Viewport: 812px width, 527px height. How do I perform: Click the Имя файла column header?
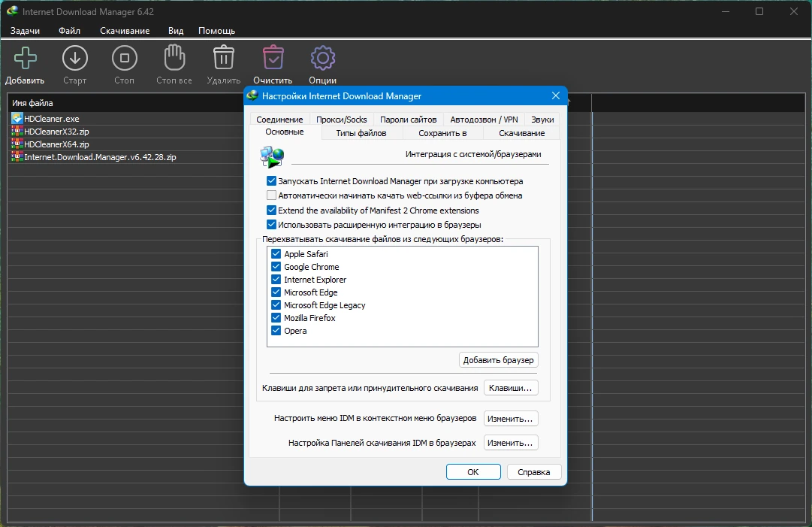pos(32,102)
